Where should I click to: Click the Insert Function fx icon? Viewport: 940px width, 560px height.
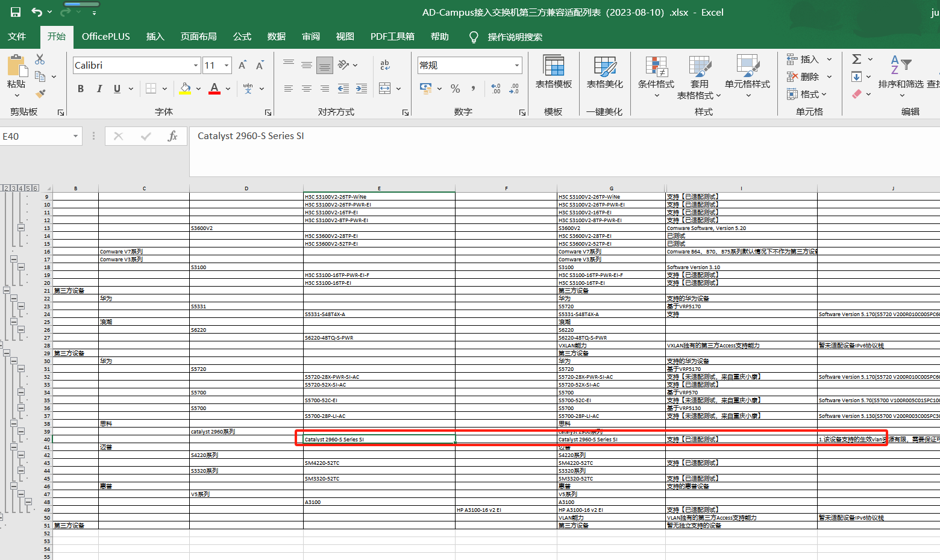point(172,136)
